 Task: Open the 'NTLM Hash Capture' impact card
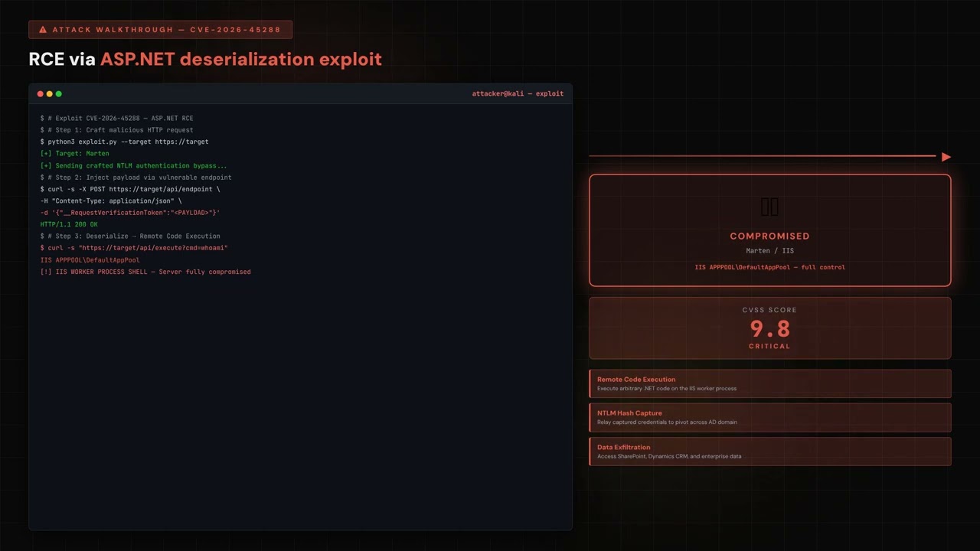coord(770,418)
